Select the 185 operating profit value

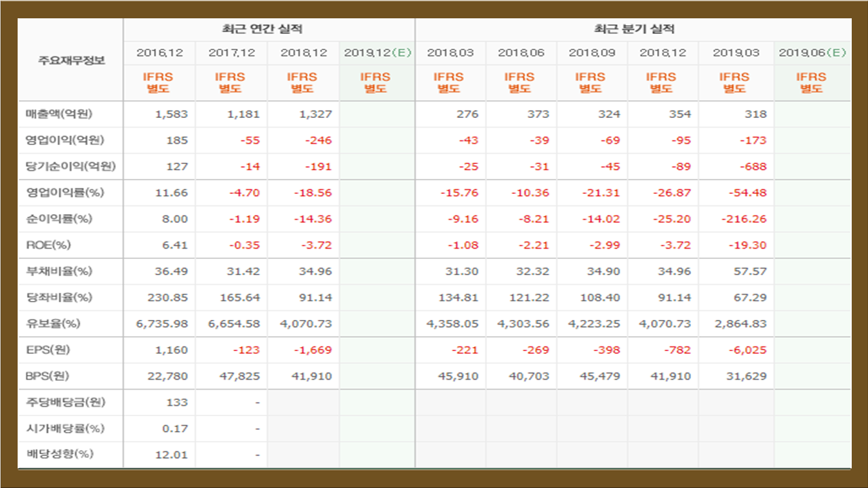pyautogui.click(x=178, y=140)
